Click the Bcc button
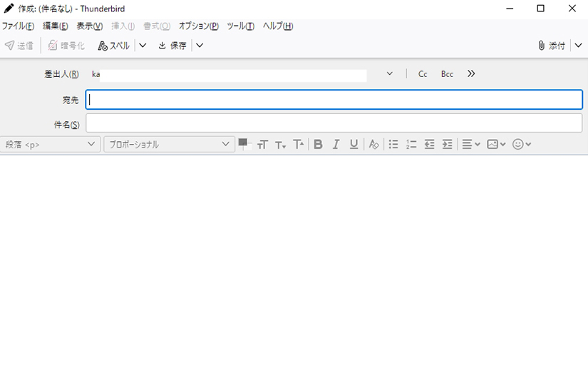This screenshot has width=588, height=392. pyautogui.click(x=447, y=74)
